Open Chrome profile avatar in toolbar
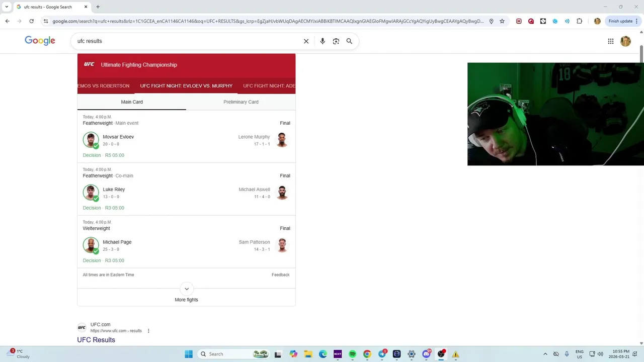 click(597, 21)
